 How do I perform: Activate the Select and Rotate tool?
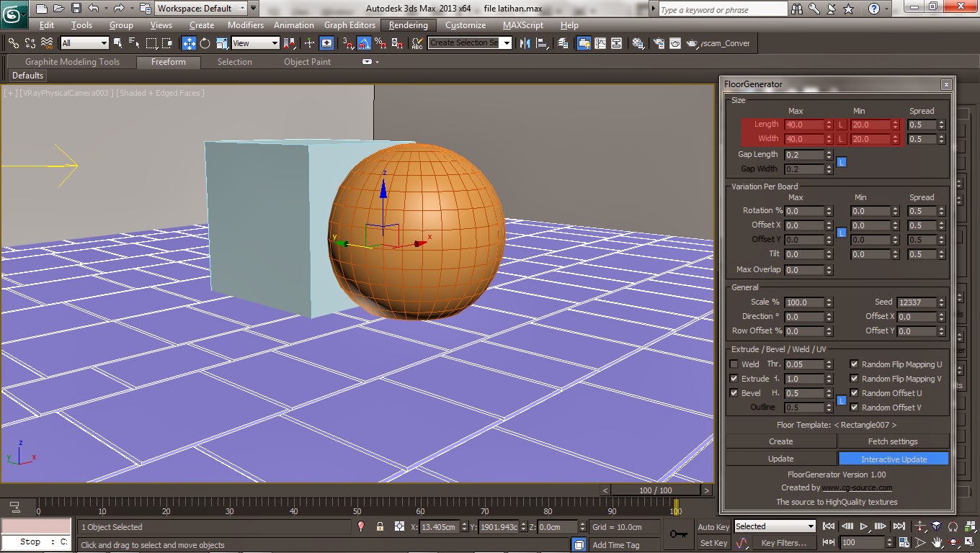(205, 43)
